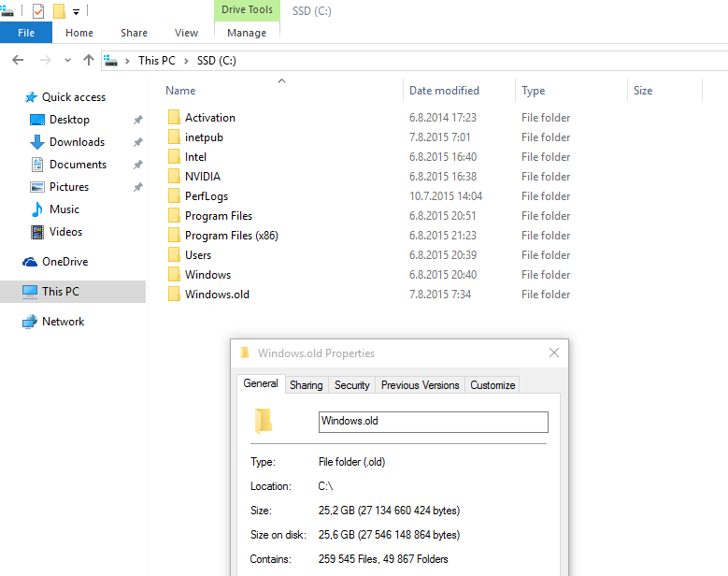Open the recent locations dropdown arrow
The height and width of the screenshot is (576, 728).
click(68, 61)
